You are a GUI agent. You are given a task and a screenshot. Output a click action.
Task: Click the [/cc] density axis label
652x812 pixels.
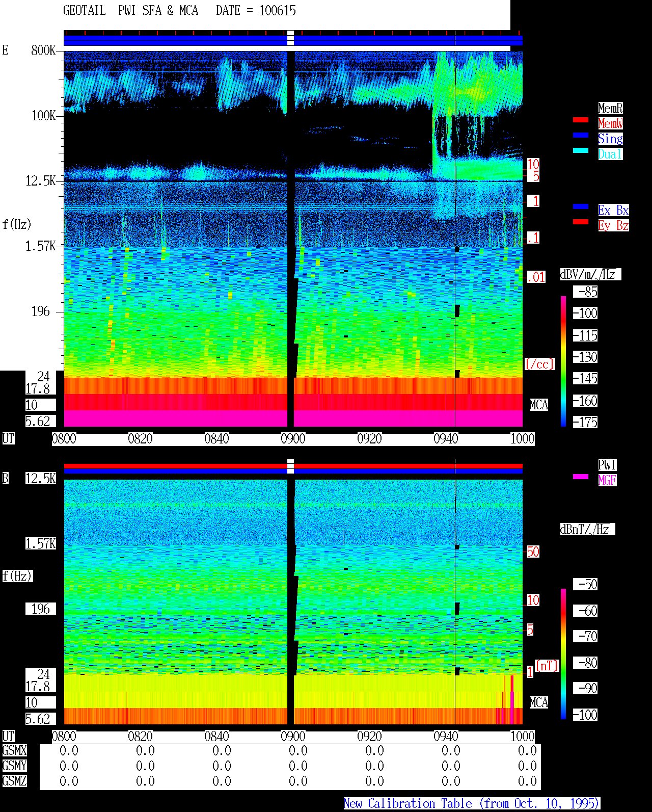tap(539, 364)
